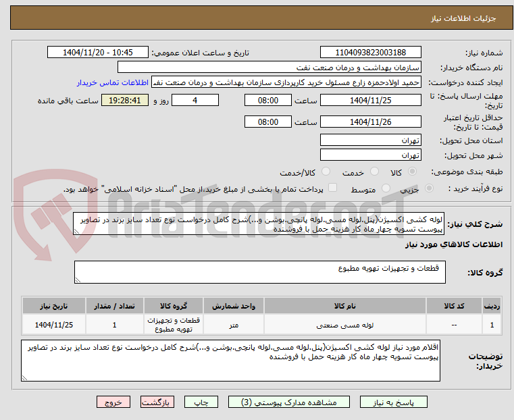
Task: Click the قطعات و تجهیزات تهویه مطبوع table cell
Action: click(174, 325)
